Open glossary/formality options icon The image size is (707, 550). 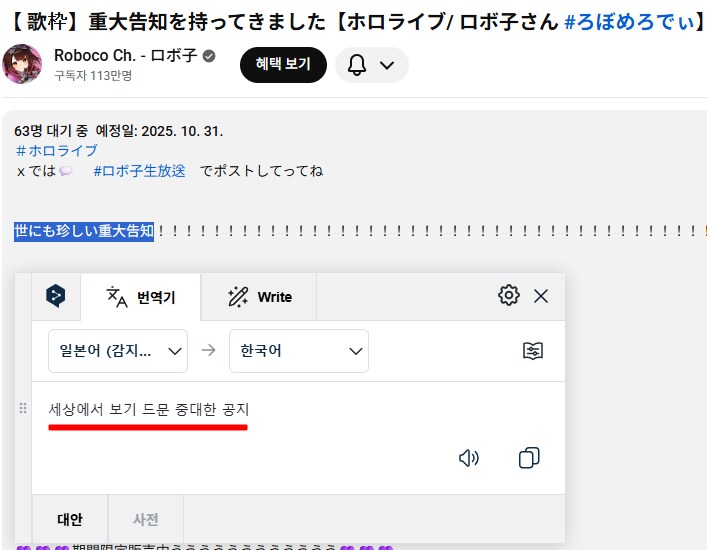coord(533,351)
